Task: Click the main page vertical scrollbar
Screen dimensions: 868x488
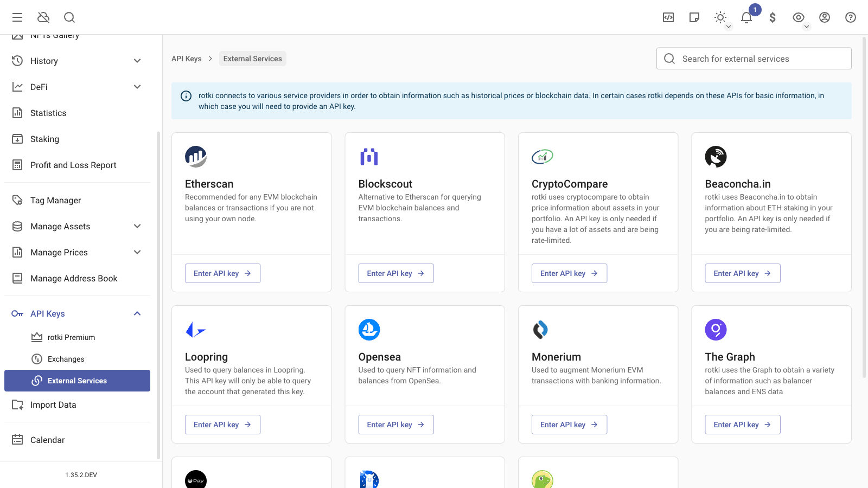Action: [x=865, y=206]
